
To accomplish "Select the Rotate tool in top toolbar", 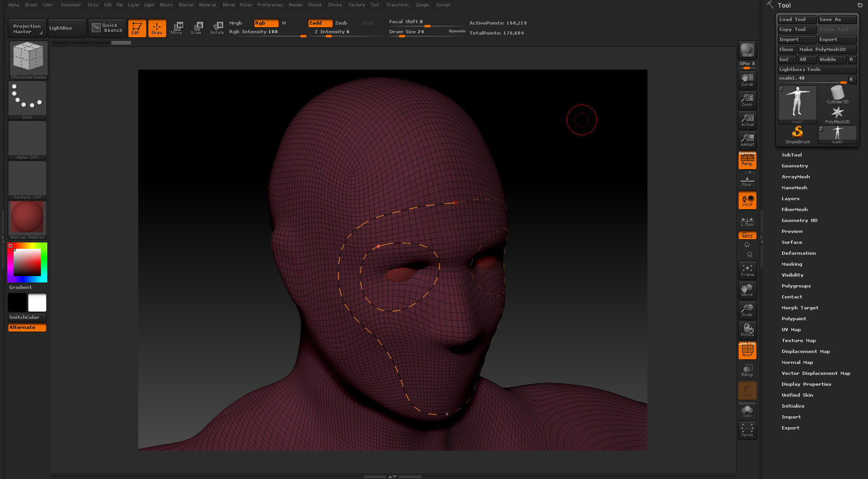I will pyautogui.click(x=217, y=28).
